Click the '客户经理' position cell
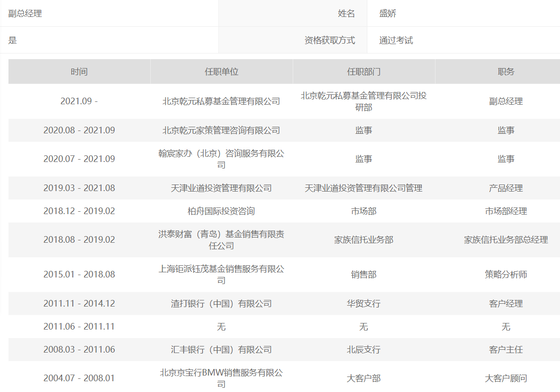560x392 pixels. coord(506,303)
